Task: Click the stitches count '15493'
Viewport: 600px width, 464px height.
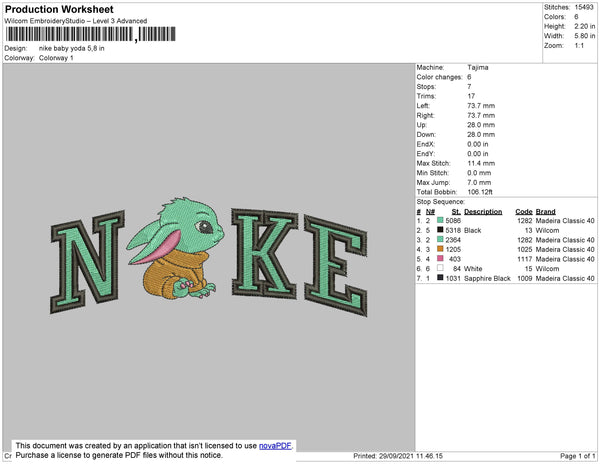Action: (584, 7)
